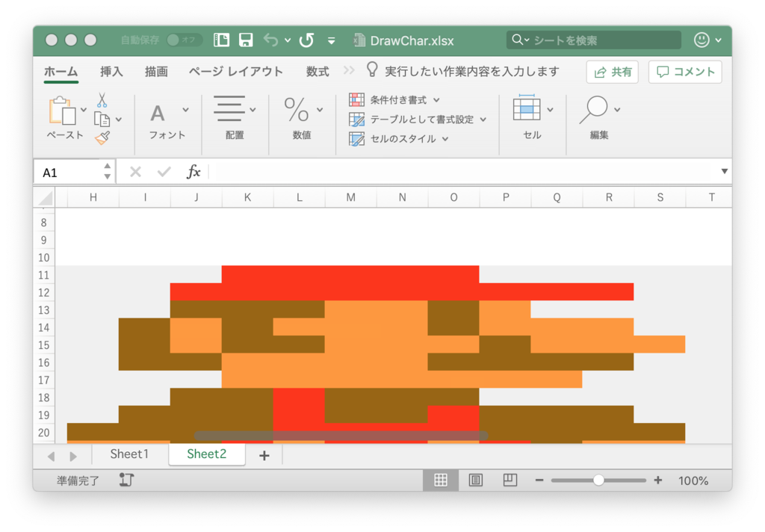Image resolution: width=765 pixels, height=532 pixels.
Task: Switch to Normal view grid icon
Action: [441, 480]
